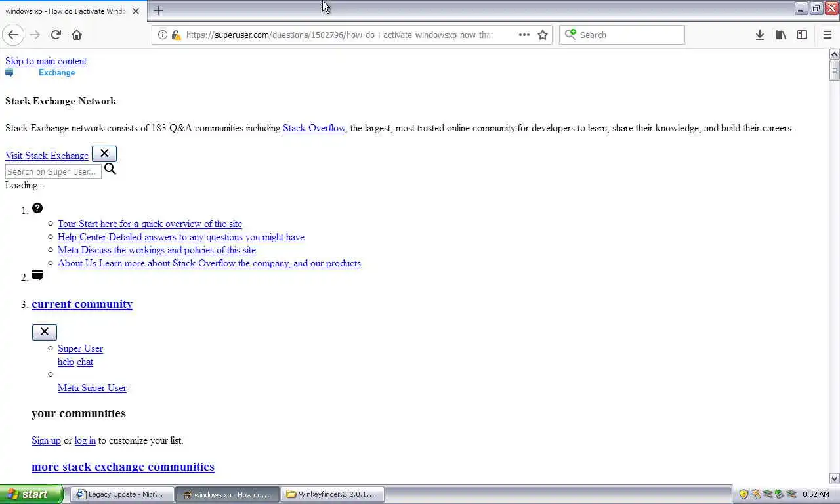
Task: Click the page scrollbar up arrow
Action: point(835,54)
